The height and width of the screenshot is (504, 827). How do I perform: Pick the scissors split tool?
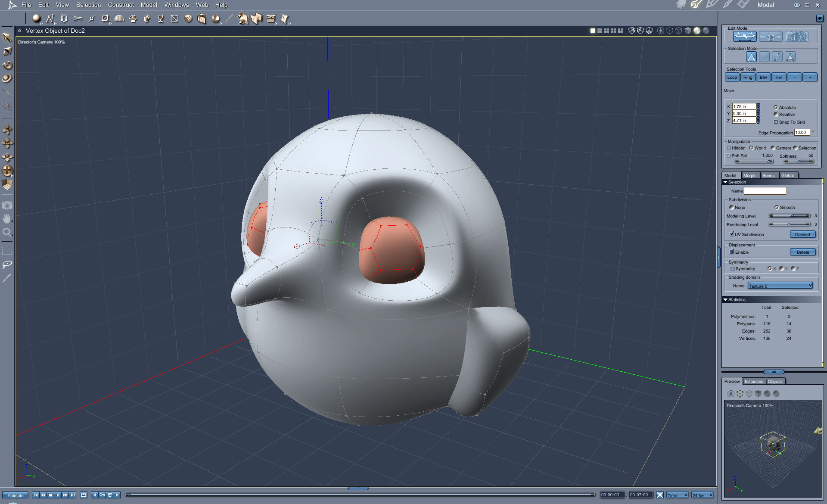(78, 19)
